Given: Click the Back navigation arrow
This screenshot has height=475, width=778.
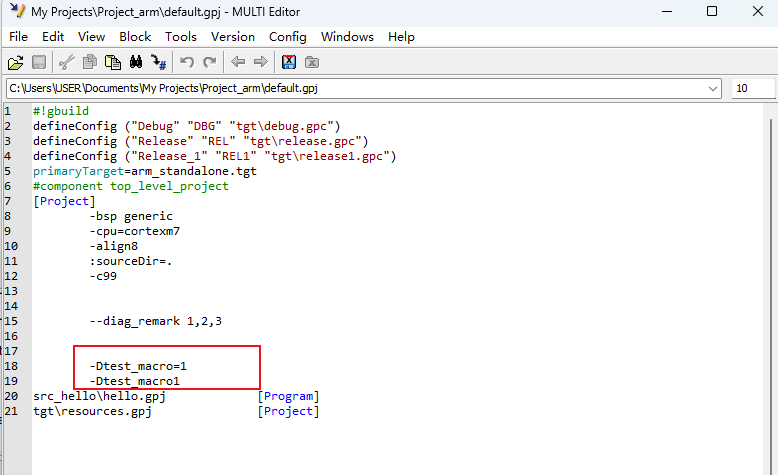Looking at the screenshot, I should coord(238,62).
